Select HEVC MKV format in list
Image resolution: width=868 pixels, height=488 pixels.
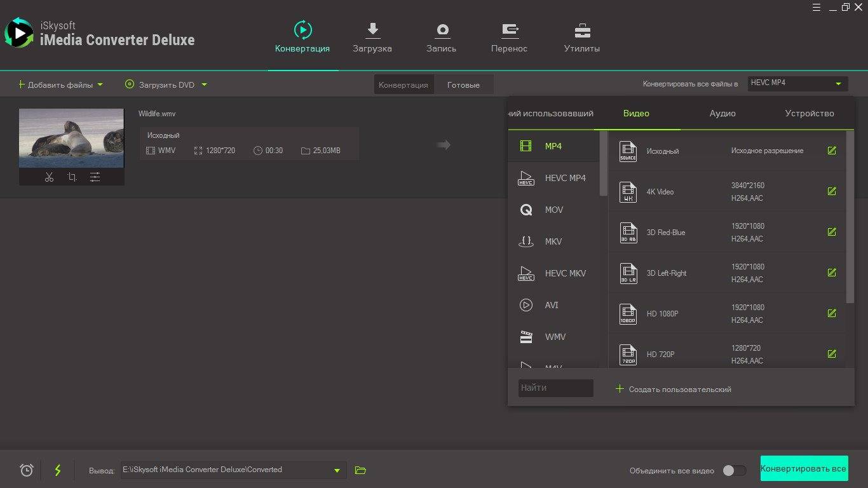(x=553, y=273)
